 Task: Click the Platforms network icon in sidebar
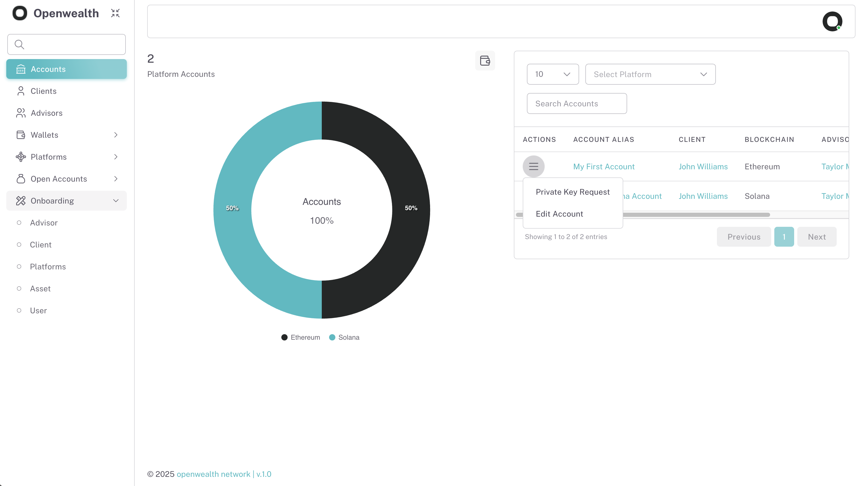click(21, 157)
